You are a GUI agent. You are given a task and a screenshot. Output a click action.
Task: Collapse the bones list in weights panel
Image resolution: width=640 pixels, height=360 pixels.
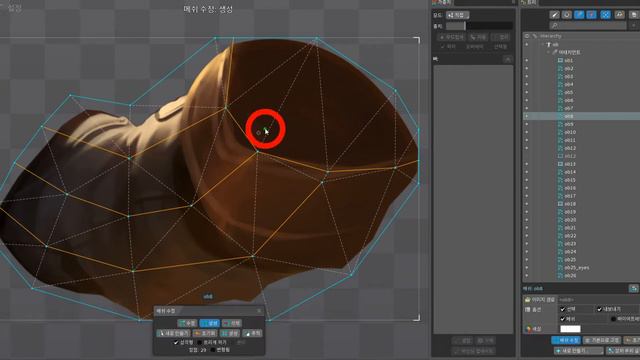coord(508,60)
